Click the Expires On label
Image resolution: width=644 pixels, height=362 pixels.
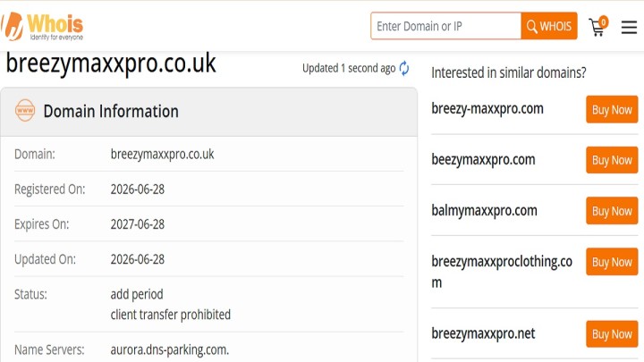[x=41, y=224]
